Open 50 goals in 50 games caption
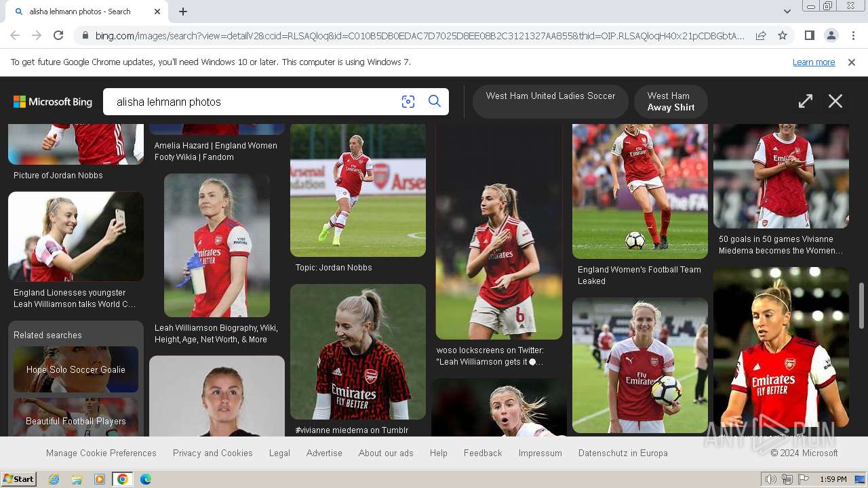The height and width of the screenshot is (488, 868). pos(781,245)
